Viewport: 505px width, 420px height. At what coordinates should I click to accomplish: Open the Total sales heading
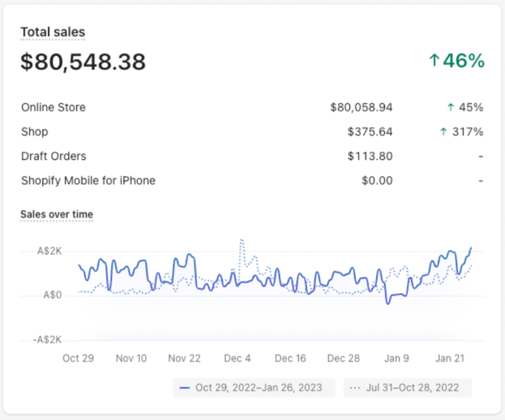point(52,32)
